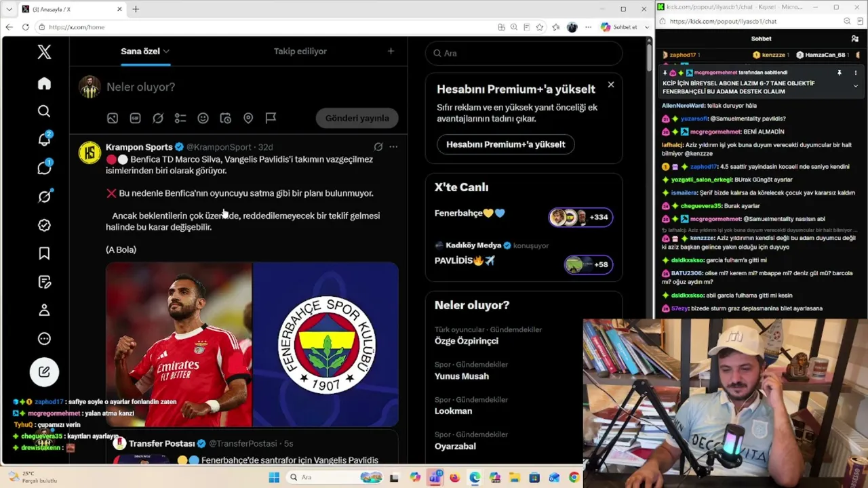This screenshot has width=868, height=488.
Task: Join the Fenerbahçe live space
Action: [x=524, y=216]
